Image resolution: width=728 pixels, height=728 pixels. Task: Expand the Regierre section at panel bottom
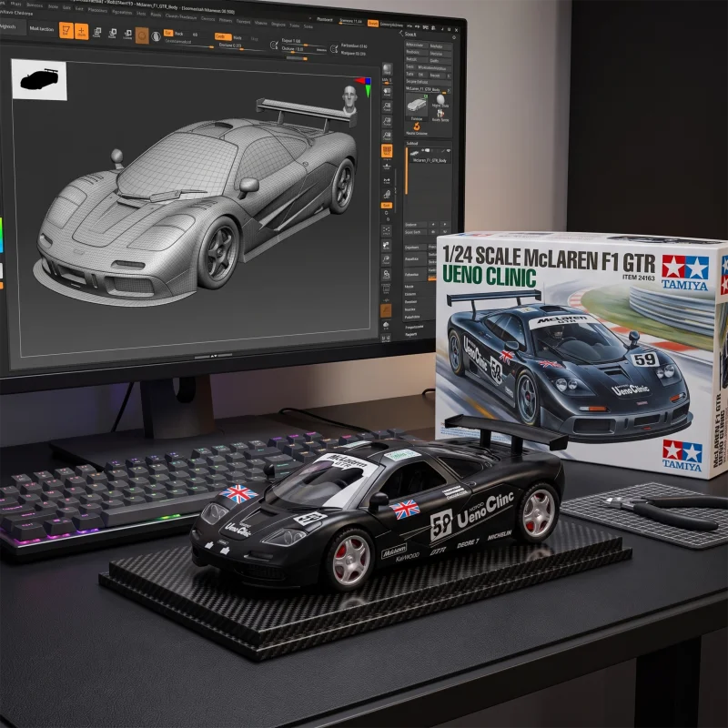pos(411,334)
